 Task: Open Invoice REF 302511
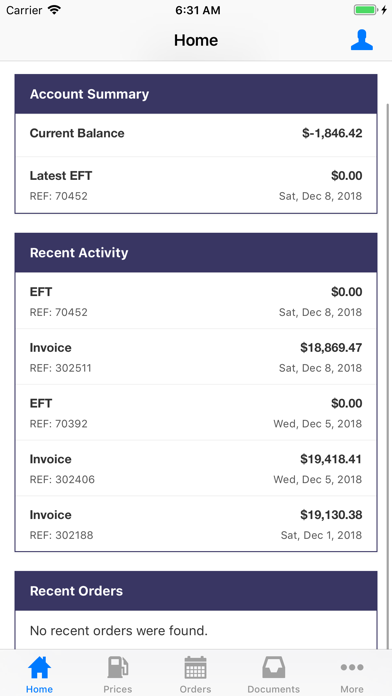click(196, 357)
